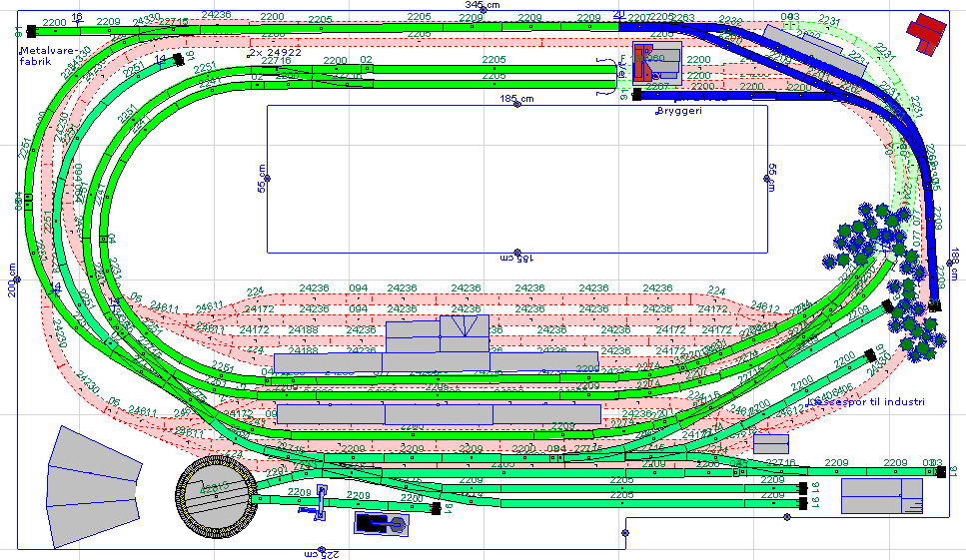Select the long gray station platform
Image resolution: width=966 pixels, height=560 pixels.
coord(439,413)
